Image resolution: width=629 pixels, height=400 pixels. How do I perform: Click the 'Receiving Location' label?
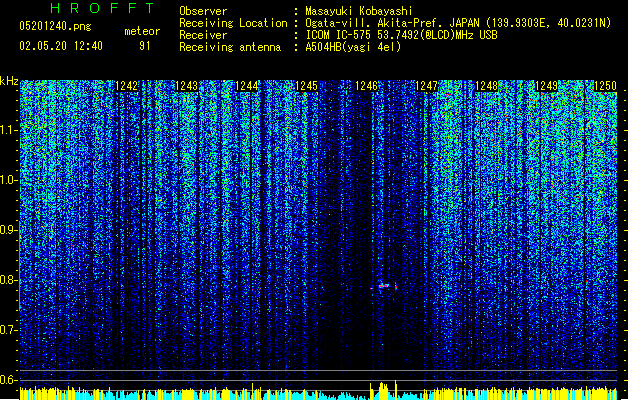[x=233, y=23]
